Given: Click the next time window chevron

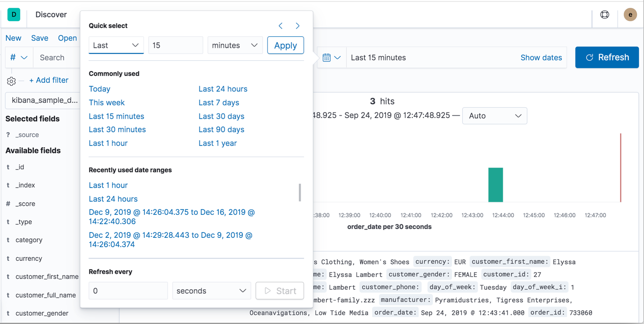Looking at the screenshot, I should [297, 25].
